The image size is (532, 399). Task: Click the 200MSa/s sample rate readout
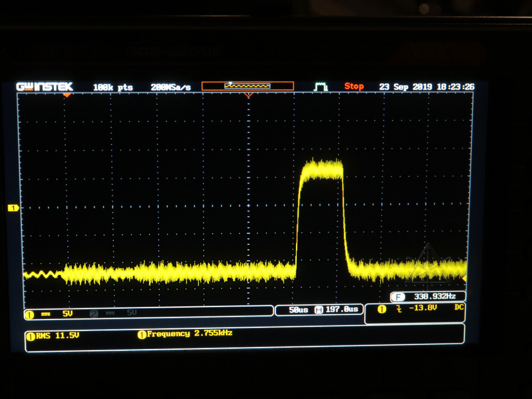tap(170, 87)
